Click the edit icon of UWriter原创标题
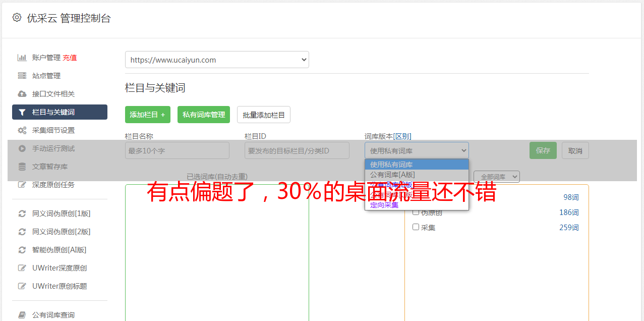The image size is (644, 321). pos(22,286)
